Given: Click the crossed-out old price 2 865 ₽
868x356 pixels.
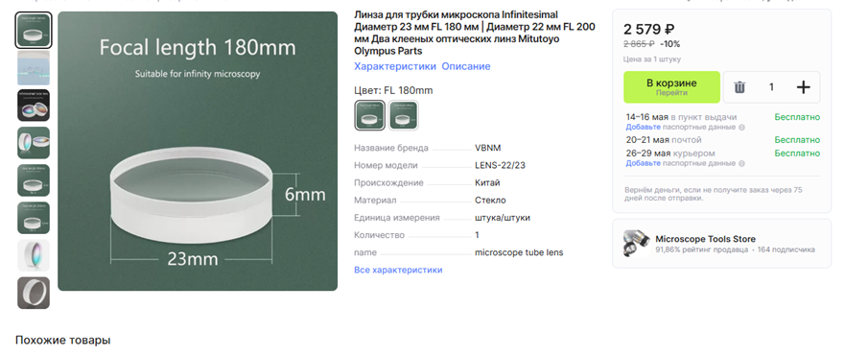Looking at the screenshot, I should (640, 44).
